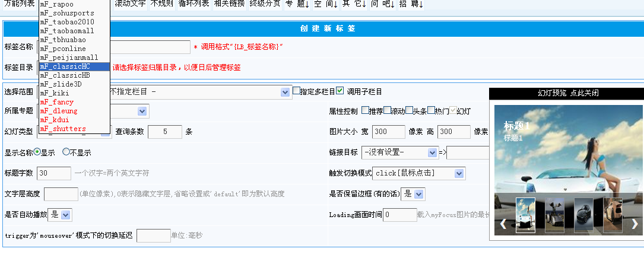Choose mF_slide3D from the list
The height and width of the screenshot is (274, 644).
(x=74, y=84)
